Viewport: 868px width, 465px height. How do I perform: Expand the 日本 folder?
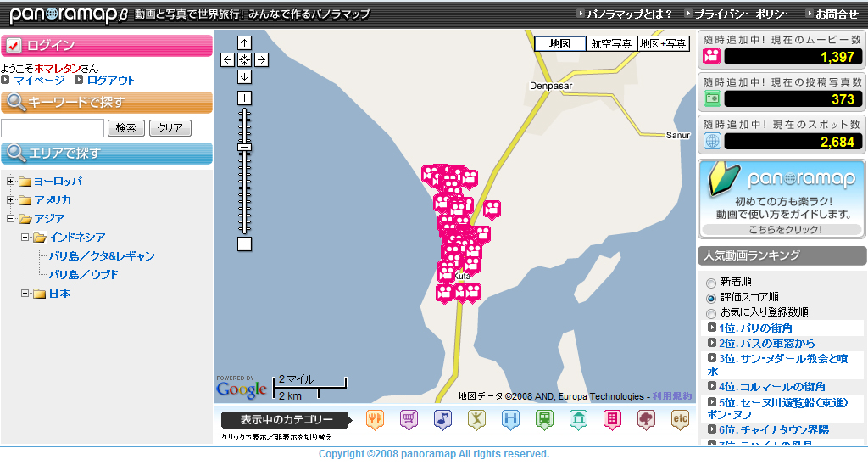tap(25, 293)
